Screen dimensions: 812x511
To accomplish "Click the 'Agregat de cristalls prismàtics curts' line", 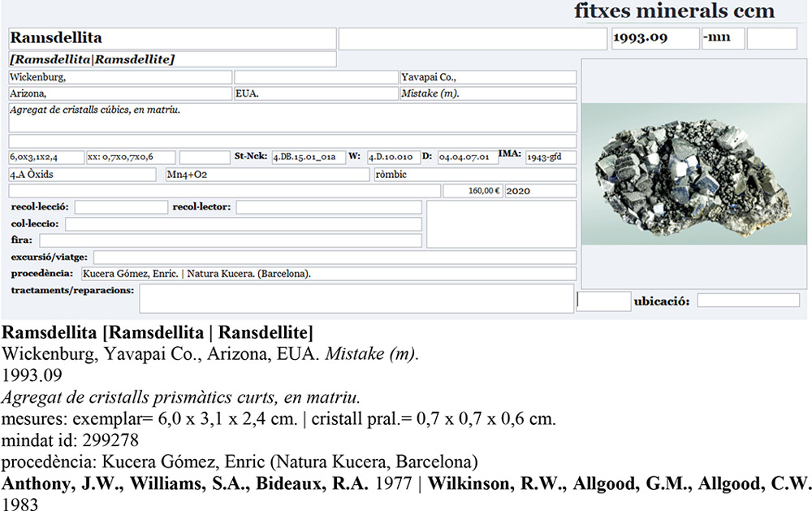I will click(x=181, y=397).
